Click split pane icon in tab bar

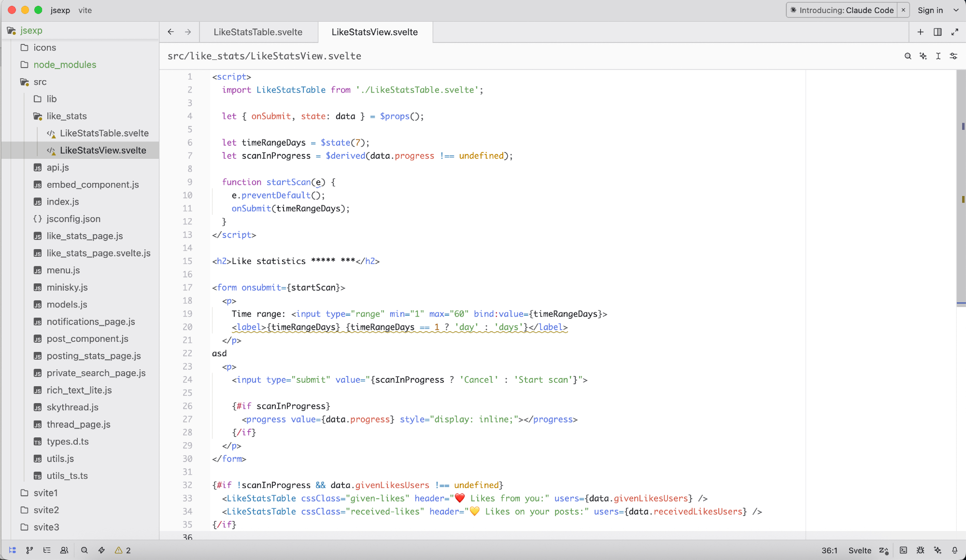click(x=938, y=32)
